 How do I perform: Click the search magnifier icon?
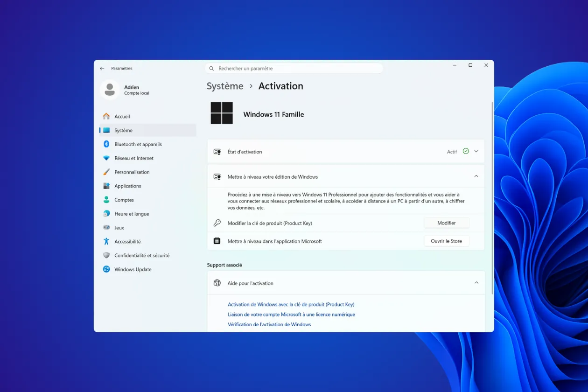tap(212, 69)
